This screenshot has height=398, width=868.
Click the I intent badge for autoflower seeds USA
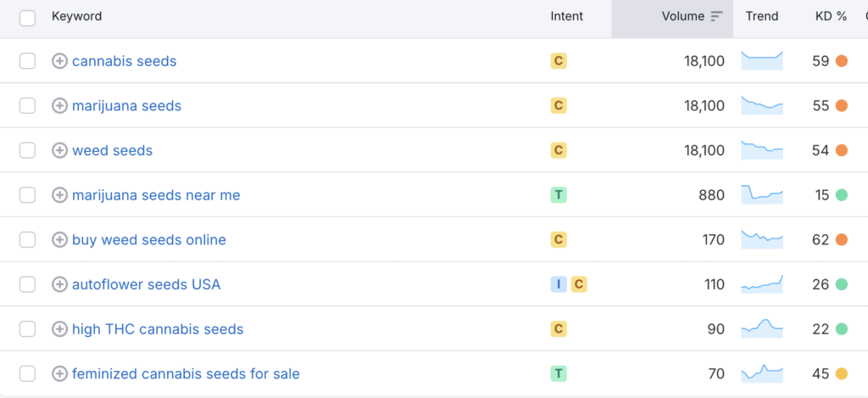(559, 284)
